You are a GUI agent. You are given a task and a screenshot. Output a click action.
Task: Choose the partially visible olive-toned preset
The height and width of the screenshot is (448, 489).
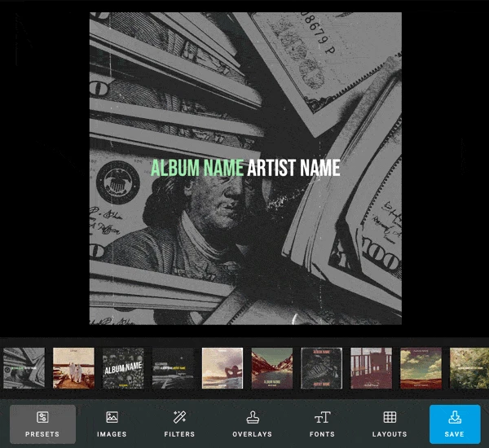point(469,368)
